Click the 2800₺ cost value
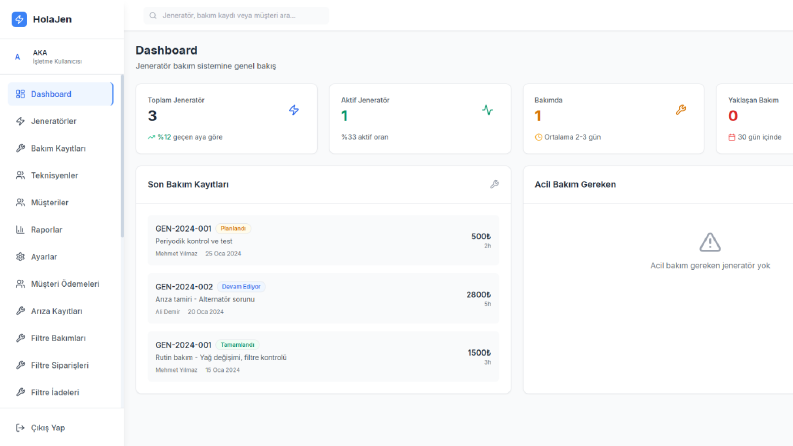 point(478,295)
